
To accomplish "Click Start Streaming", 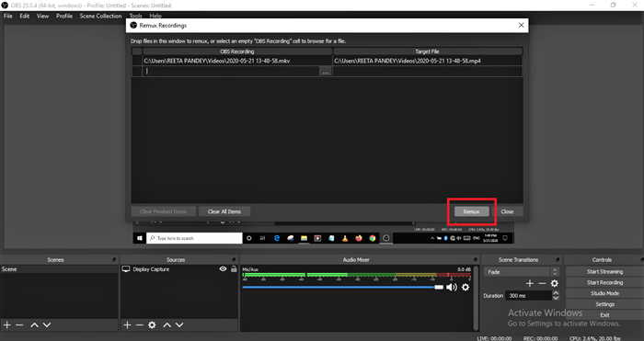I will 604,272.
